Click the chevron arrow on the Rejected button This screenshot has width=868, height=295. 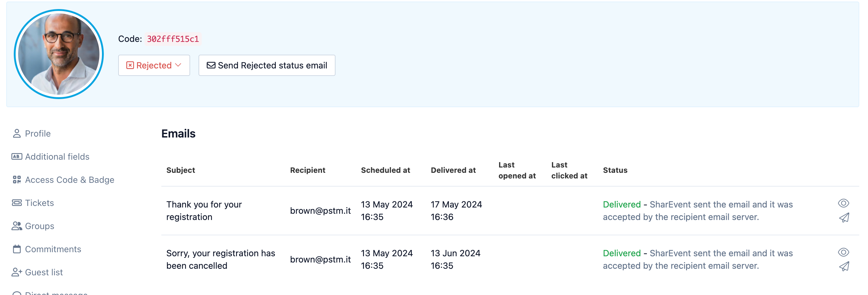[178, 65]
